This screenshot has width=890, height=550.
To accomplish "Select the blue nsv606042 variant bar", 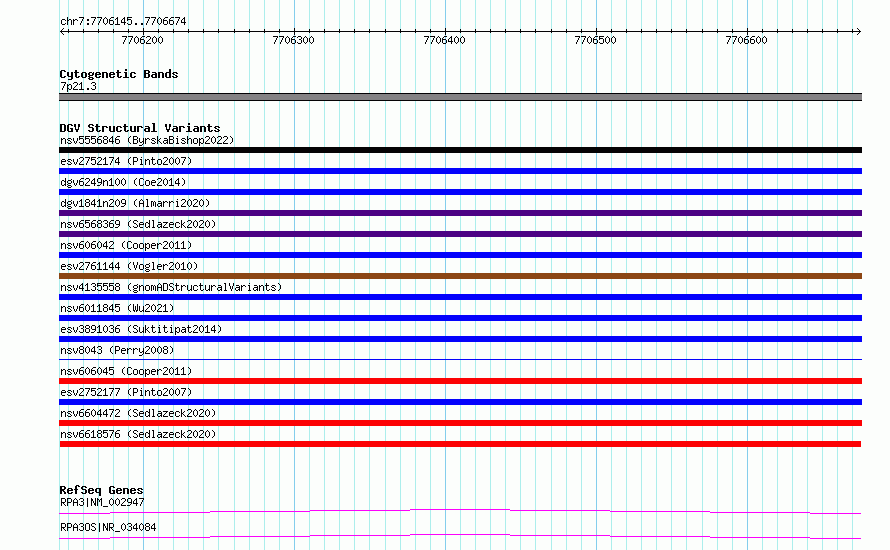I will pyautogui.click(x=460, y=255).
